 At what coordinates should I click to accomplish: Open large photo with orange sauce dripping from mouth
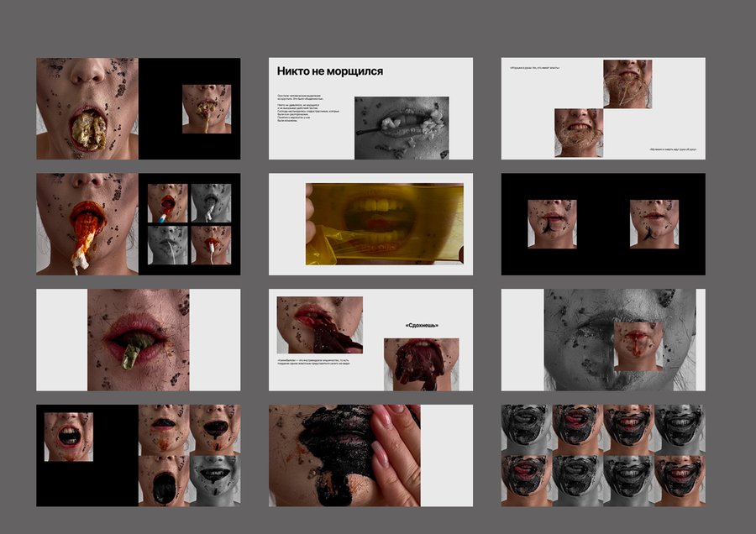(87, 224)
